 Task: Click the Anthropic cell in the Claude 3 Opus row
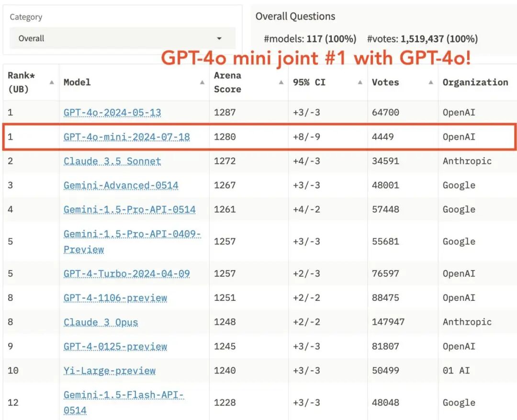[x=467, y=322]
